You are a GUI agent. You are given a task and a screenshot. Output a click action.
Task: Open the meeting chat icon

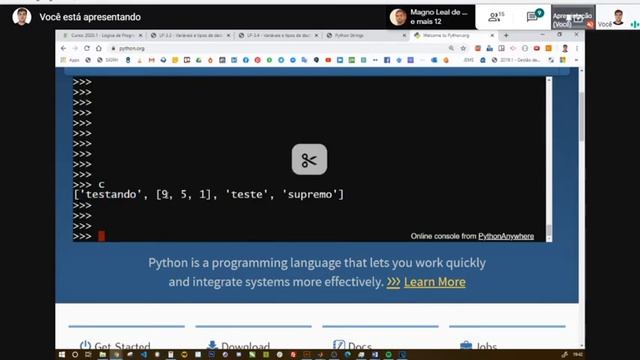534,16
